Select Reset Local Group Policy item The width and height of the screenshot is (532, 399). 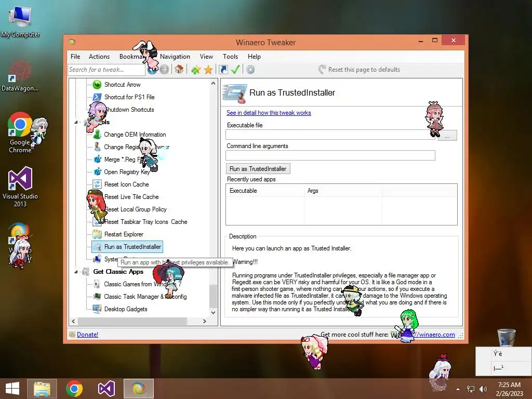click(136, 209)
